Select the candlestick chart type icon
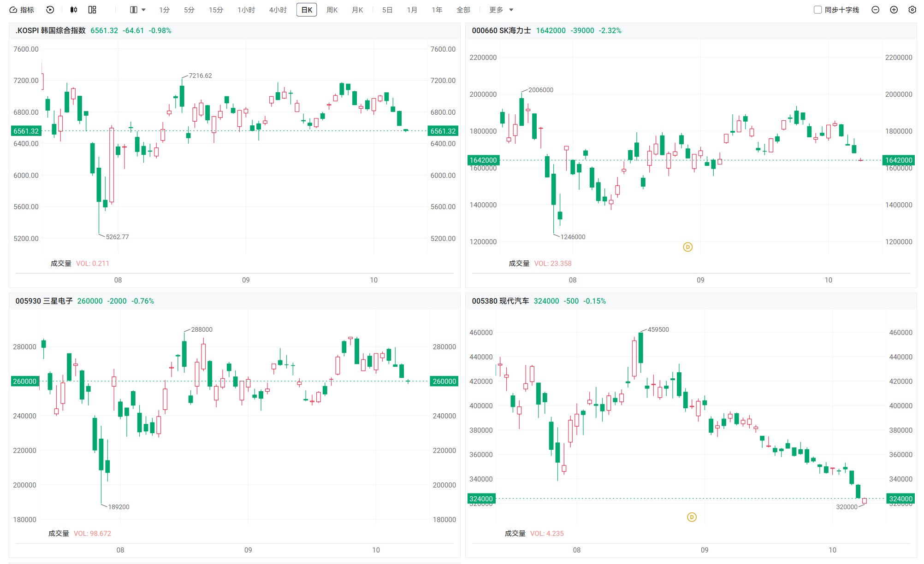 tap(74, 10)
